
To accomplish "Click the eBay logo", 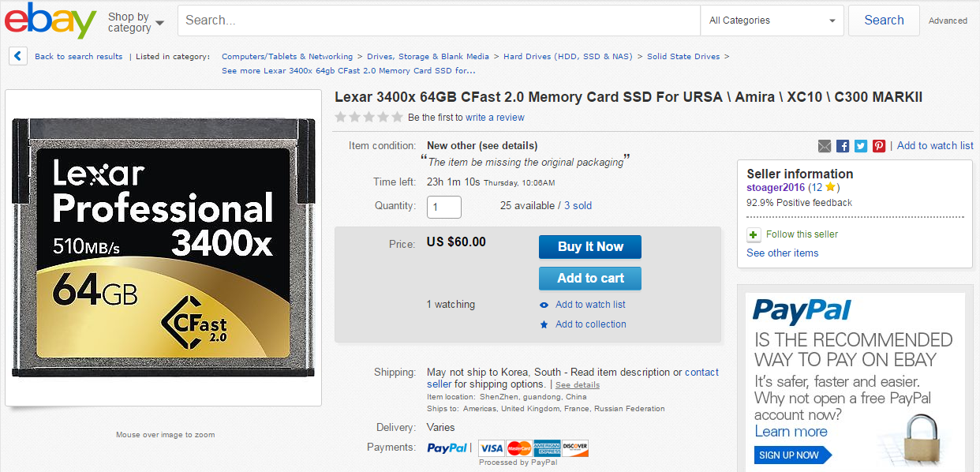I will [x=50, y=21].
